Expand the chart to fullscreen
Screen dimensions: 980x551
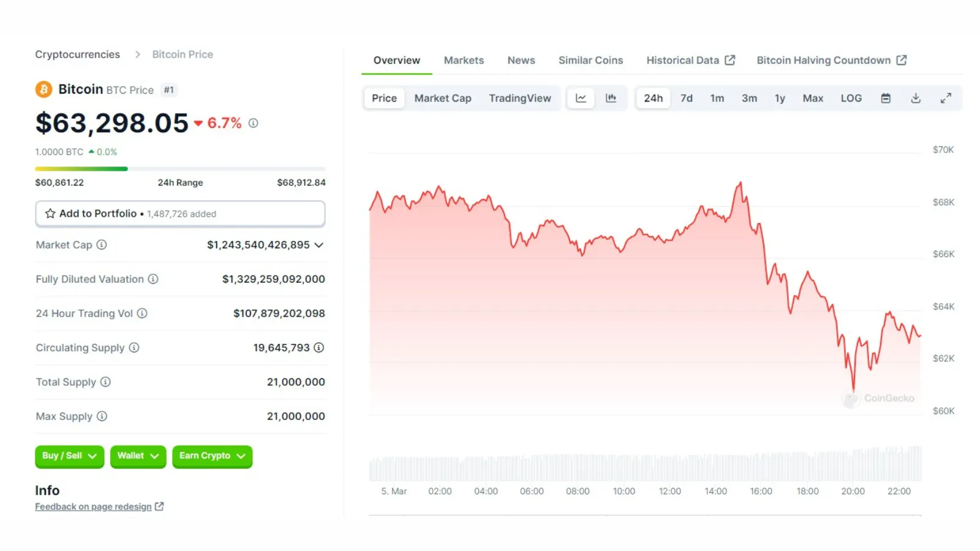pos(946,98)
